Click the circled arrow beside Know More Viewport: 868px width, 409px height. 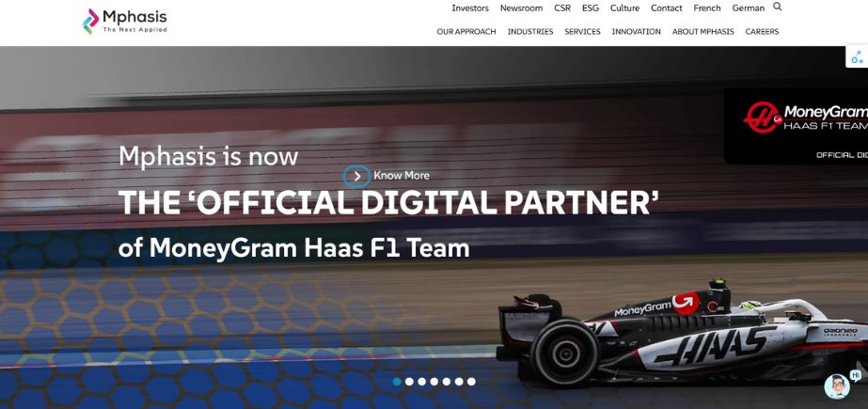(x=357, y=176)
